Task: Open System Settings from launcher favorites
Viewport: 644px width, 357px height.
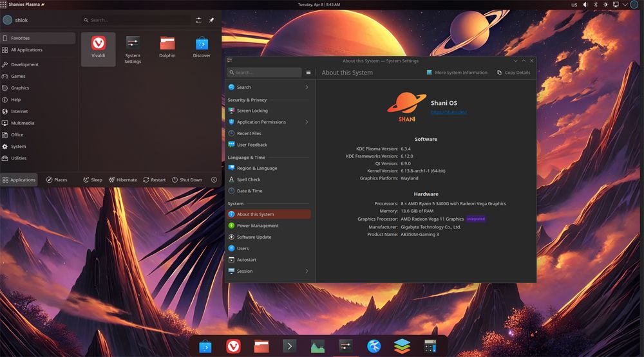Action: click(133, 50)
